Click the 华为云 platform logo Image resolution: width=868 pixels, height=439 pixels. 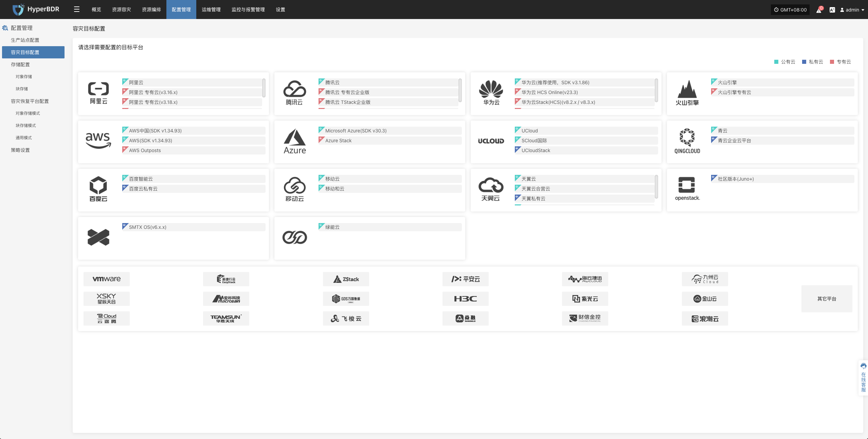click(491, 93)
